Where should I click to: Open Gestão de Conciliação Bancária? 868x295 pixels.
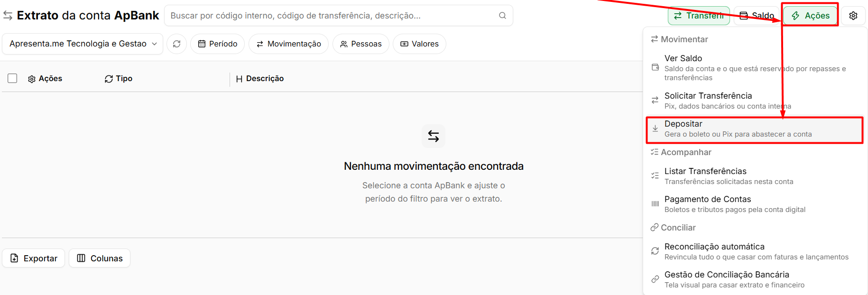[755, 279]
